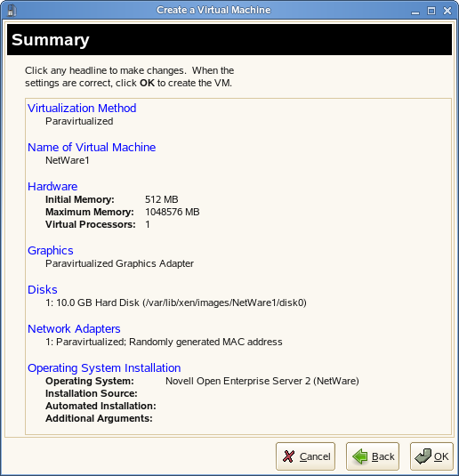Screen dimensions: 459x476
Task: Select the '512 MB' initial memory value
Action: pos(162,199)
